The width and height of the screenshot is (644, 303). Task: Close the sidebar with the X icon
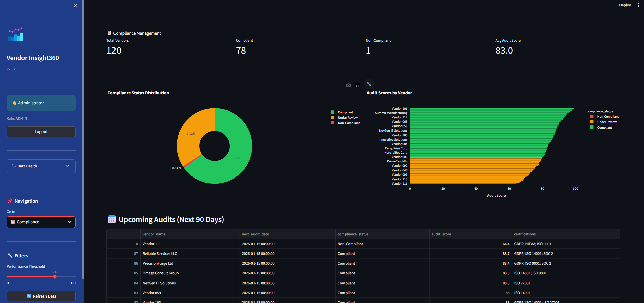[x=76, y=5]
